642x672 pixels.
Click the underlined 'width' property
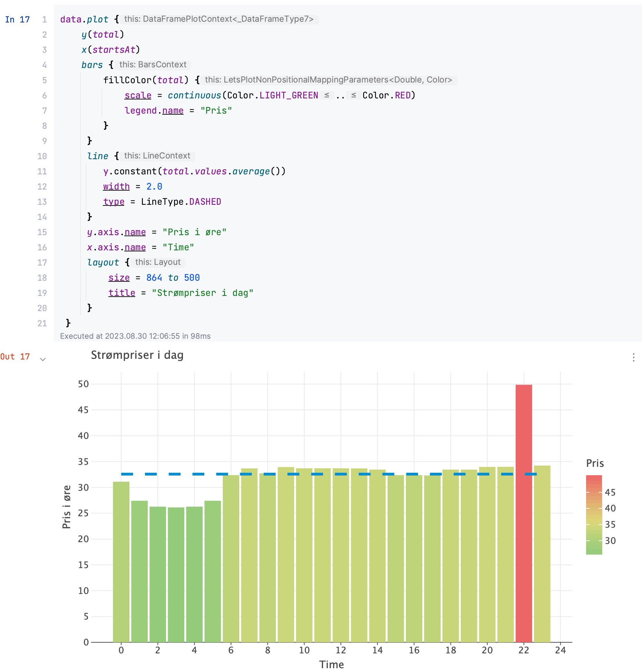116,186
